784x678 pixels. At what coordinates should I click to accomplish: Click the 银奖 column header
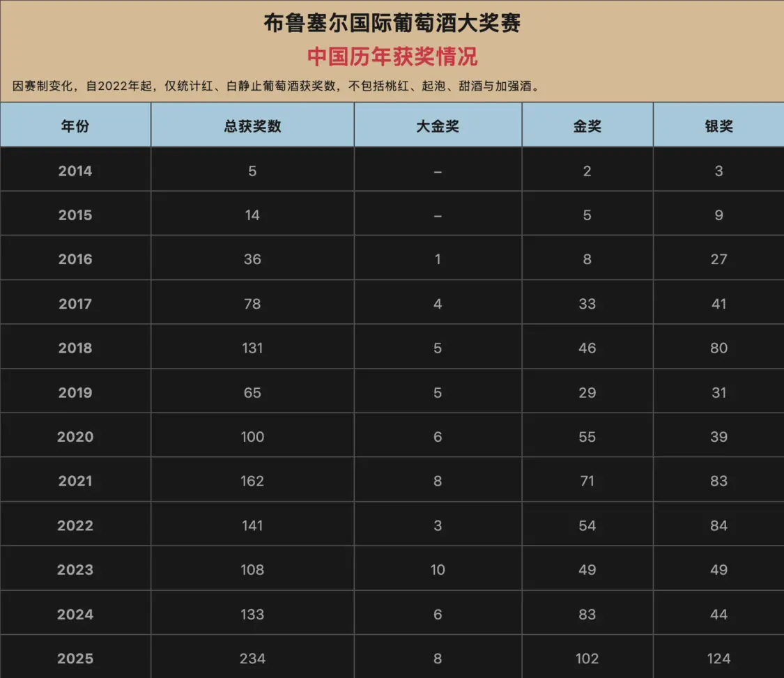(718, 126)
